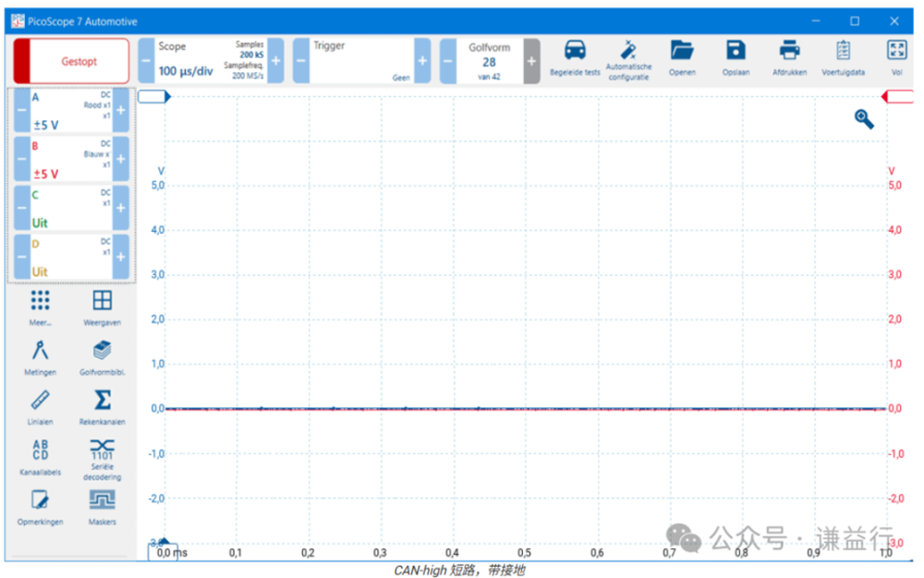Image resolution: width=924 pixels, height=578 pixels.
Task: Open the Seriële decodering tool
Action: pos(103,452)
